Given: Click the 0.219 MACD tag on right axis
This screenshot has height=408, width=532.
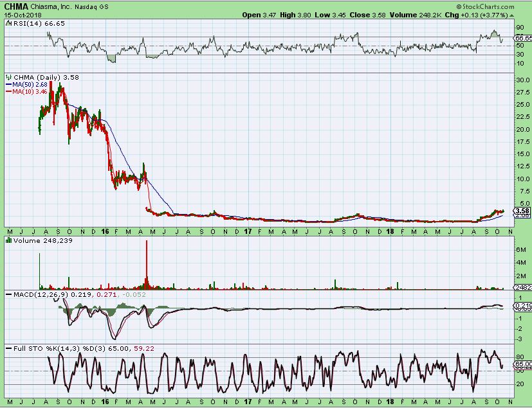Looking at the screenshot, I should (x=523, y=305).
